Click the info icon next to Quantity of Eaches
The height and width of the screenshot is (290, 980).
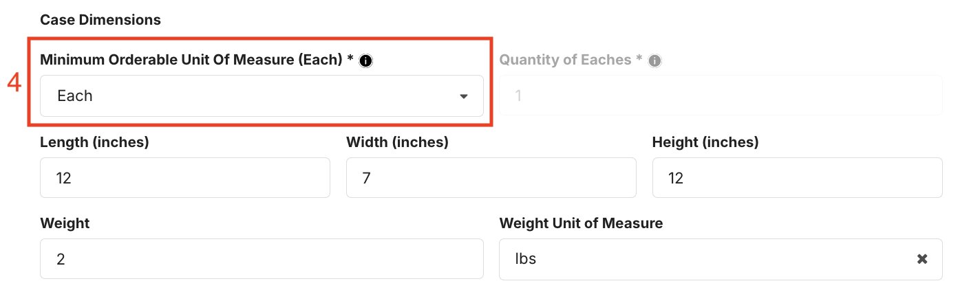pos(655,60)
